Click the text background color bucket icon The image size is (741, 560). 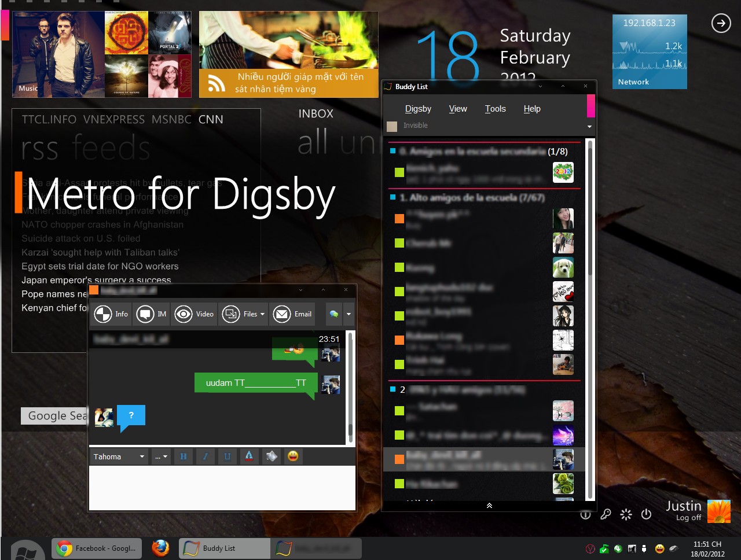271,456
